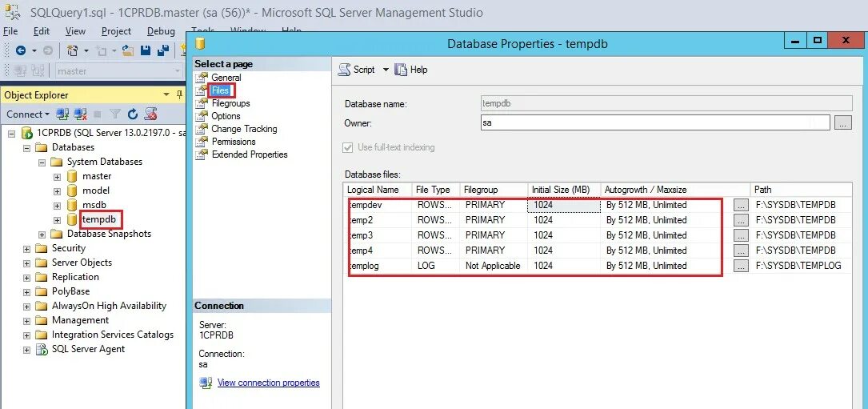
Task: Click Initial Size cell for tempdev
Action: coord(564,205)
